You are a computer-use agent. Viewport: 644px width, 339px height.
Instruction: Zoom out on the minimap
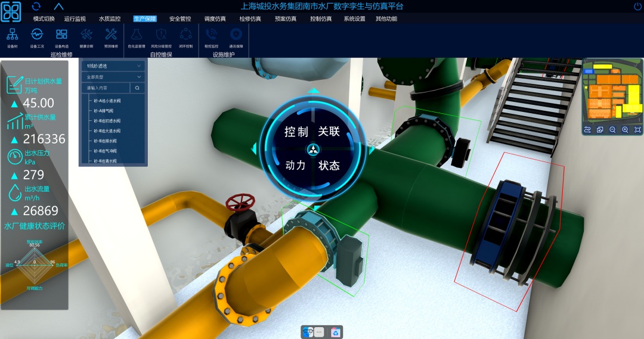pyautogui.click(x=612, y=130)
